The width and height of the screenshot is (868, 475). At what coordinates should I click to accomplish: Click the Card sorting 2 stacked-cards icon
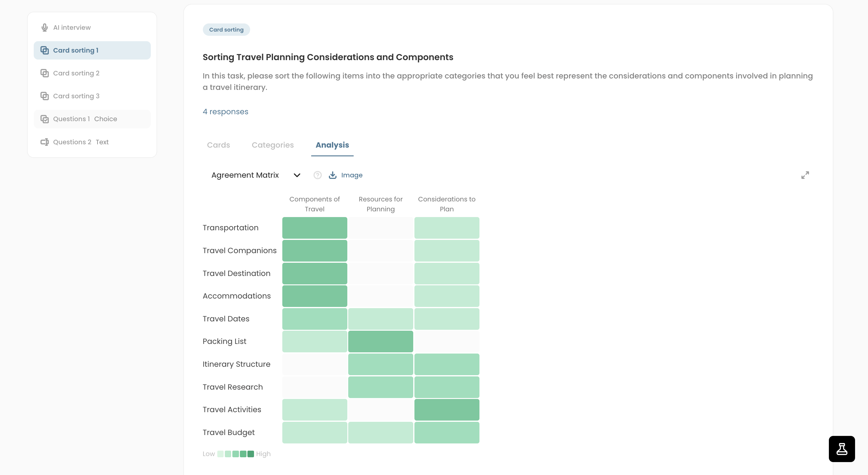tap(45, 73)
